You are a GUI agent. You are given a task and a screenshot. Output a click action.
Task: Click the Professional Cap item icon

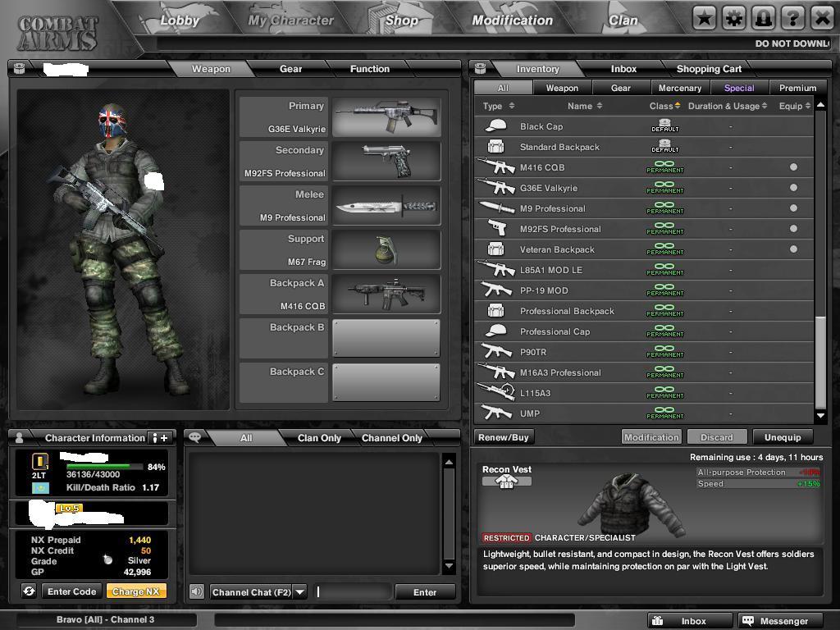pyautogui.click(x=496, y=331)
